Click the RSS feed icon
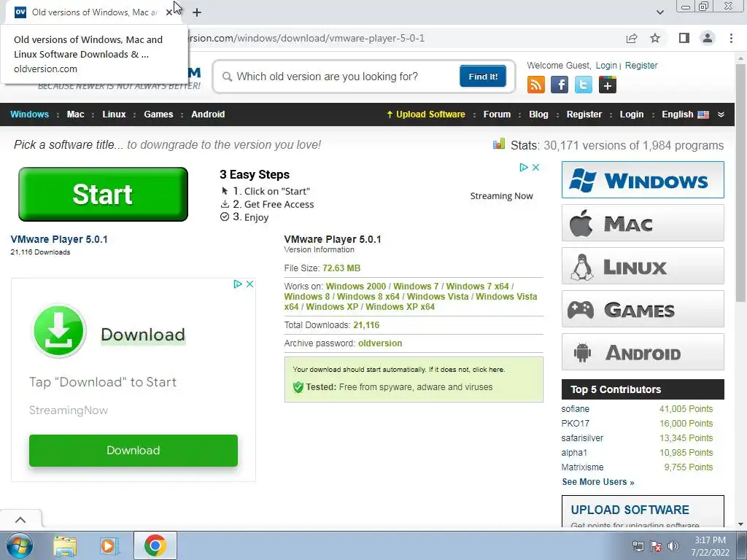The height and width of the screenshot is (560, 747). 536,85
